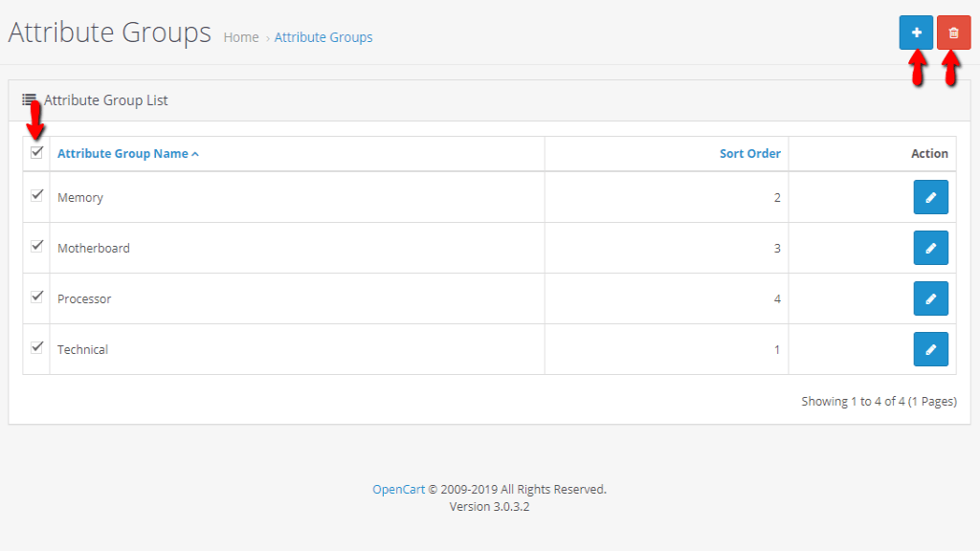Click the blue Add New plus button
This screenshot has width=980, height=551.
[x=916, y=33]
